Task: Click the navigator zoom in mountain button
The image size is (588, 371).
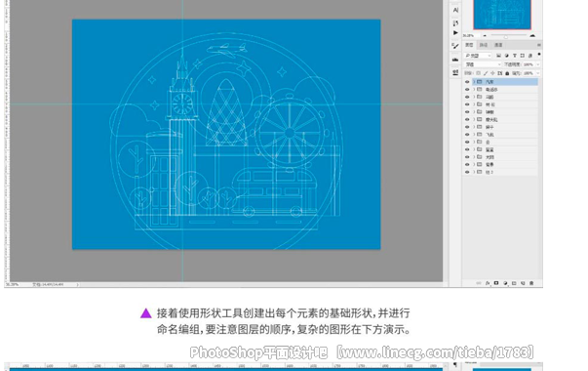Action: click(532, 36)
